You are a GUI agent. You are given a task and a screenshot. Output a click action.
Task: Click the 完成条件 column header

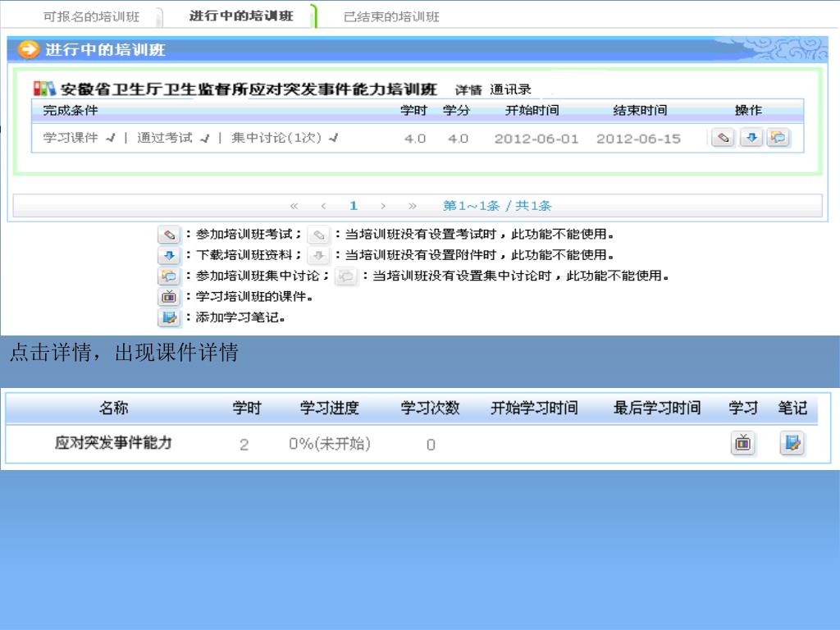click(71, 111)
